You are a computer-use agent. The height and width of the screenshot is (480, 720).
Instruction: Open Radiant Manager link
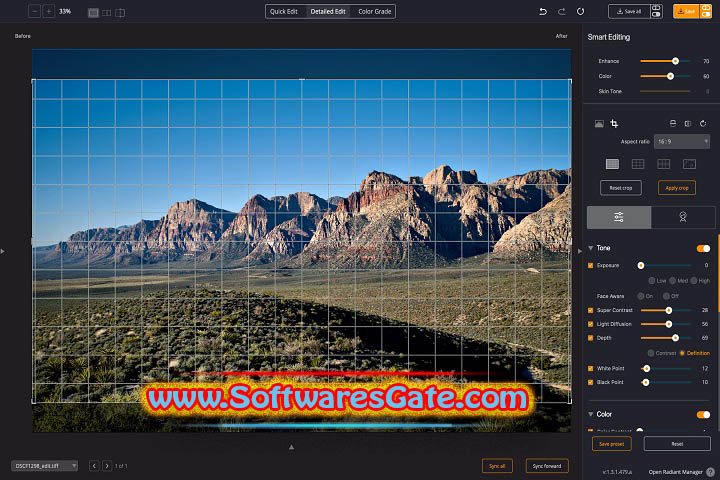675,472
